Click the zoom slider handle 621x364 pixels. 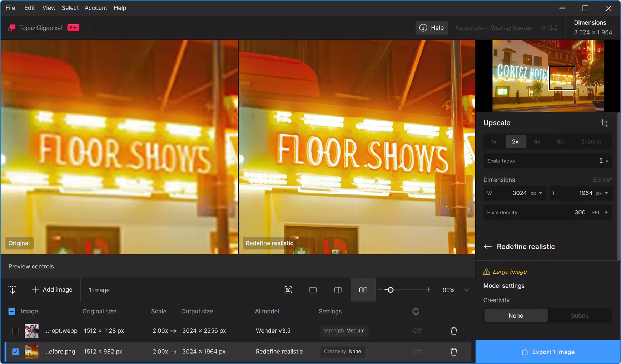pyautogui.click(x=391, y=290)
